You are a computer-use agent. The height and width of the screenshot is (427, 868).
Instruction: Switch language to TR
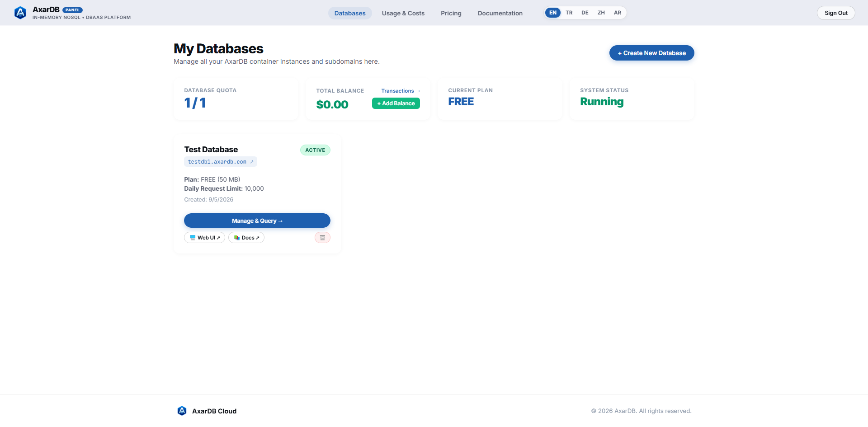coord(569,13)
